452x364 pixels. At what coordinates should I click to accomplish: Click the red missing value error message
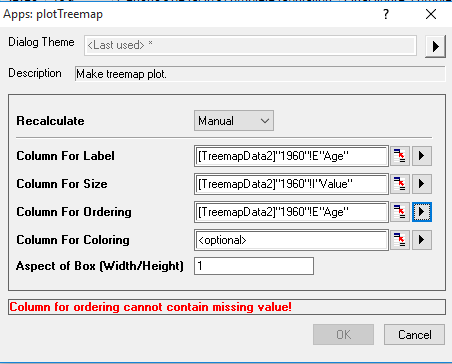coord(150,307)
